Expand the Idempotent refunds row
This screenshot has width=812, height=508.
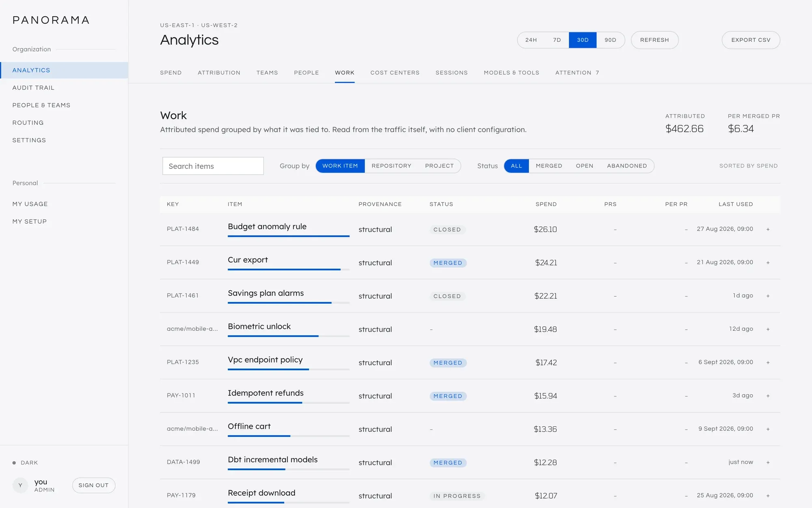[x=768, y=396]
